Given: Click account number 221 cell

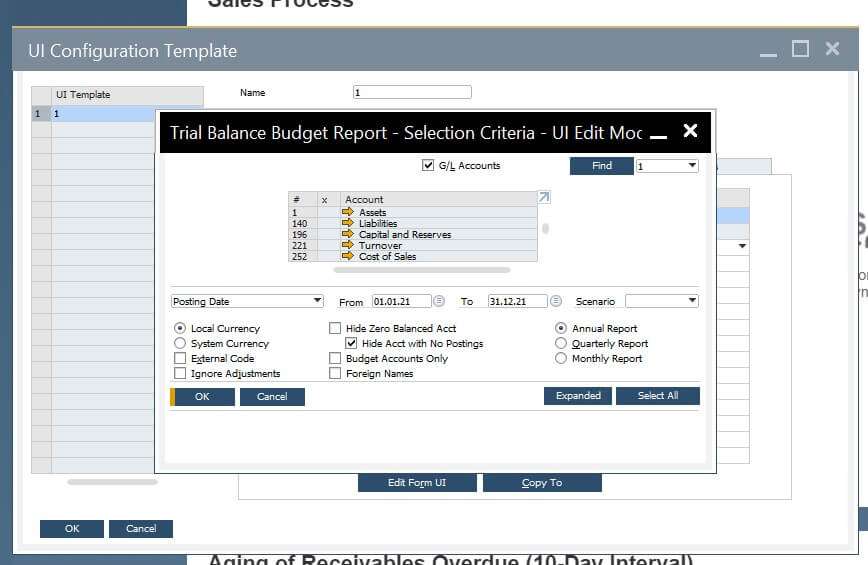Looking at the screenshot, I should point(303,246).
